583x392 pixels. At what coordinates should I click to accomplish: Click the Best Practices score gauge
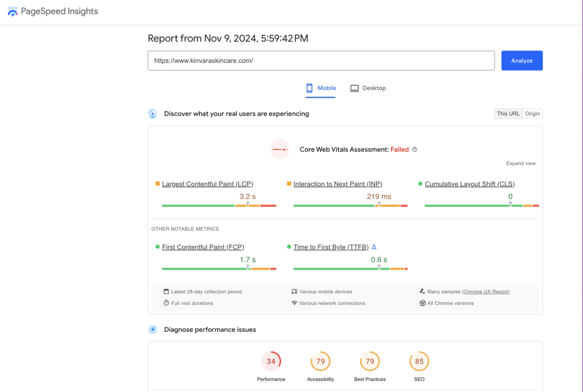pyautogui.click(x=370, y=361)
